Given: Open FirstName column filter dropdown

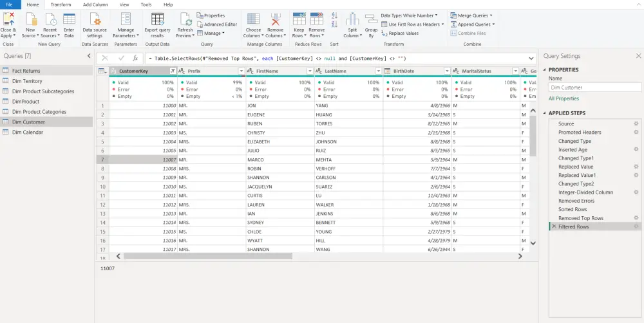Looking at the screenshot, I should click(x=310, y=71).
